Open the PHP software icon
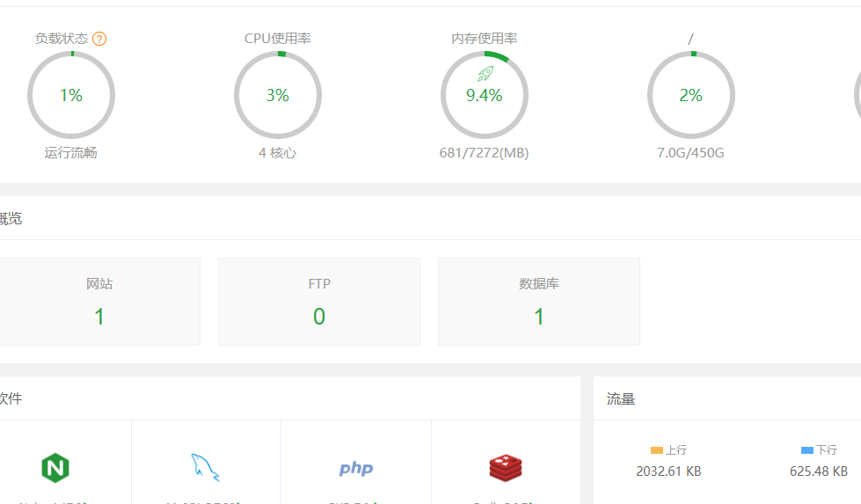 [x=356, y=468]
